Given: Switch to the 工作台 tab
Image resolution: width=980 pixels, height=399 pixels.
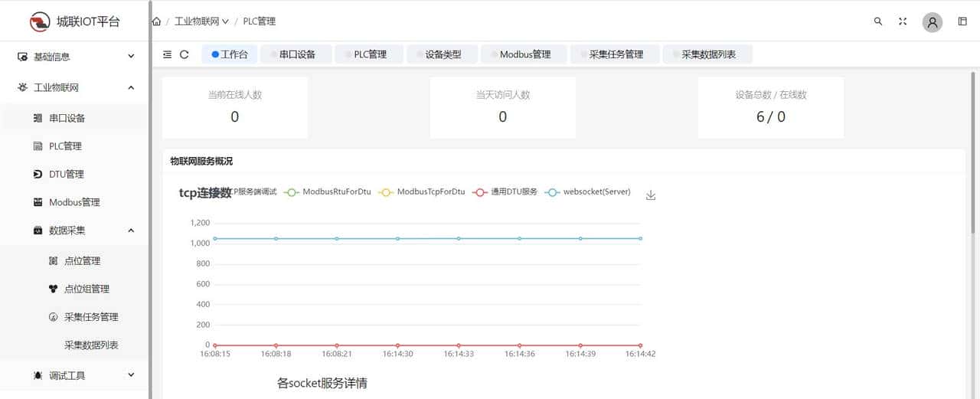Looking at the screenshot, I should (229, 54).
